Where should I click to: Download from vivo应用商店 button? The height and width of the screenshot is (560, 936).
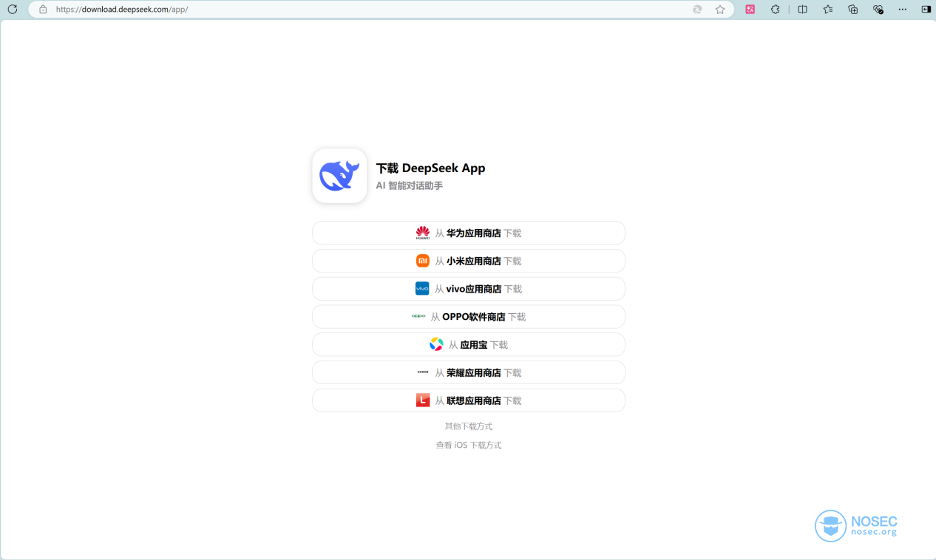469,289
